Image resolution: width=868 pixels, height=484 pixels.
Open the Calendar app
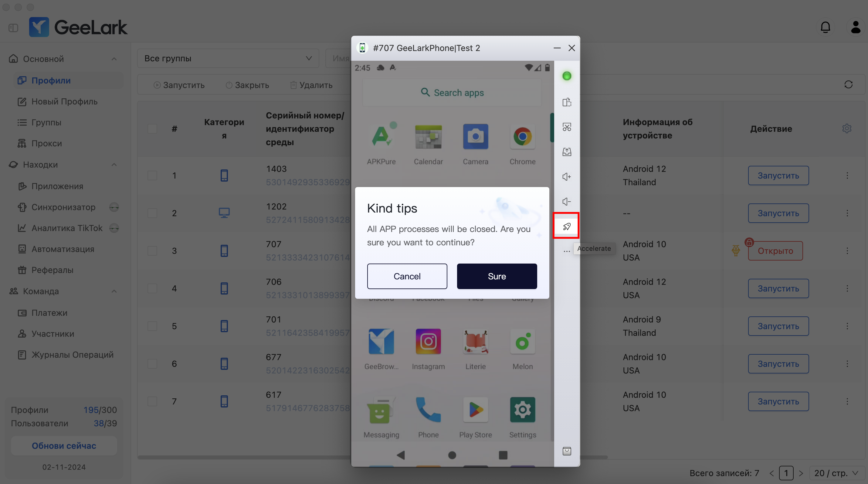(x=428, y=144)
